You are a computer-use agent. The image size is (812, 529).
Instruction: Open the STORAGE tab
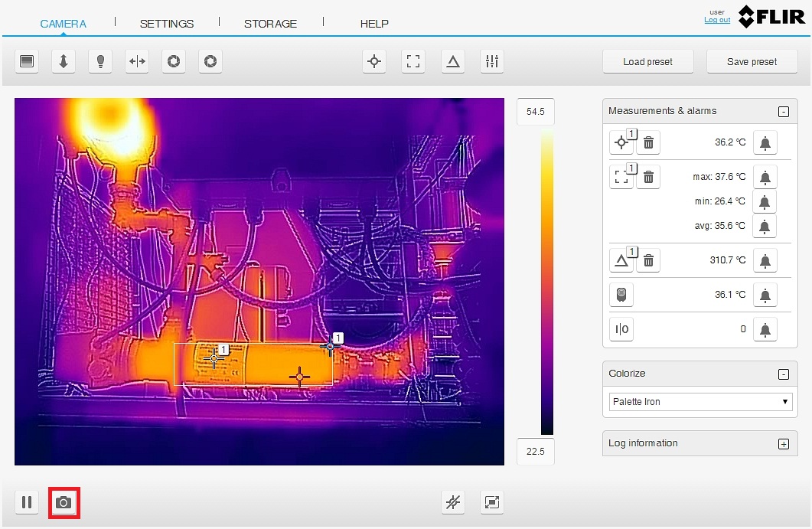point(270,24)
